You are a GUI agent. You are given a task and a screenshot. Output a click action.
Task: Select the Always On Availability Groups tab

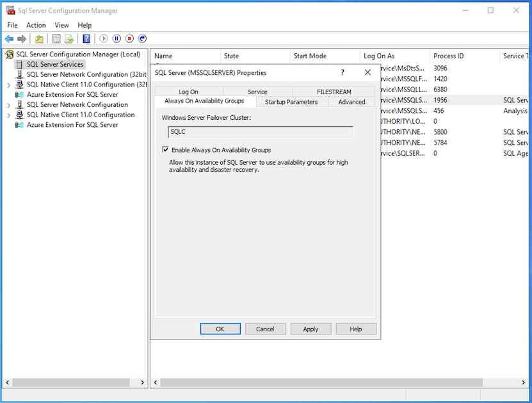point(205,101)
